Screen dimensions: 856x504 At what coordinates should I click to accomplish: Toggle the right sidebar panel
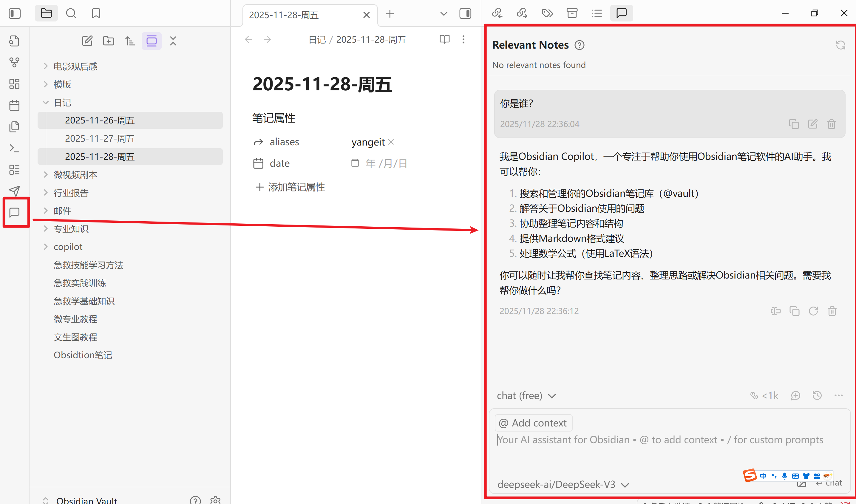point(465,14)
